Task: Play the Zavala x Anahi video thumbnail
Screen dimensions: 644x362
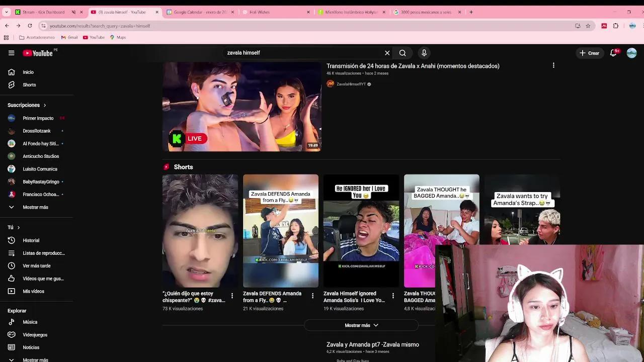Action: [242, 107]
